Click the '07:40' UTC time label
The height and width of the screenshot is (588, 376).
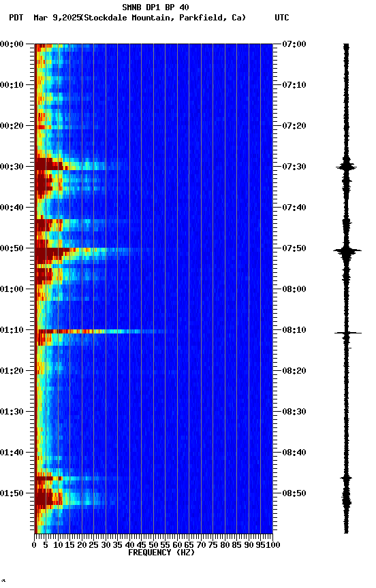click(294, 208)
